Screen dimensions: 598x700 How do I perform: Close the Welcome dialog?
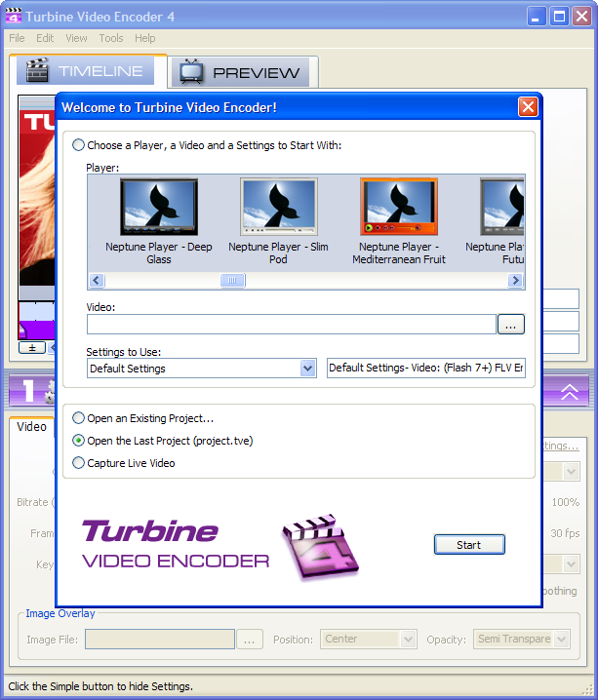[x=528, y=107]
